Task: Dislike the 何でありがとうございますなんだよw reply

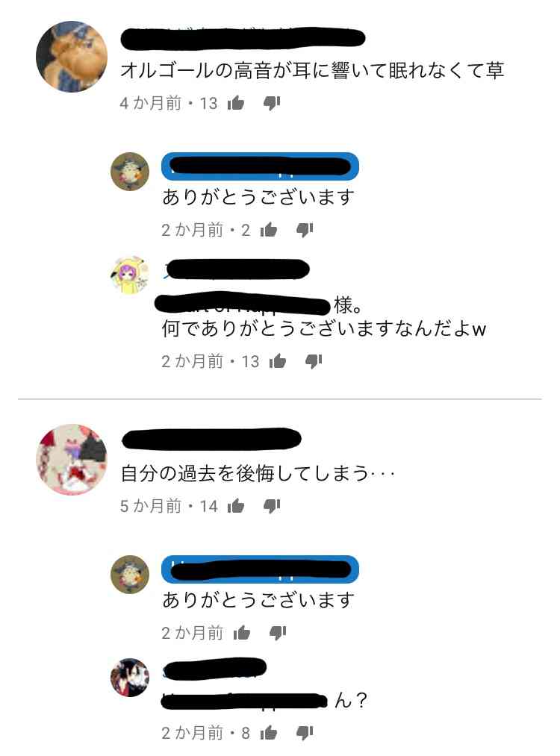Action: pos(314,361)
